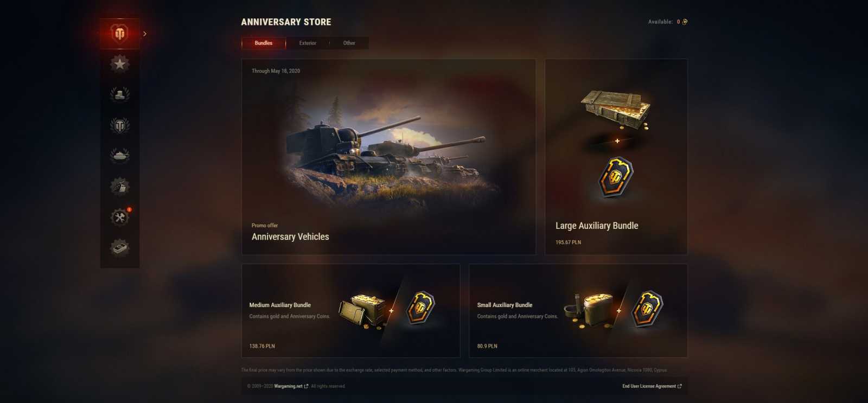Open the gold coins stack sidebar icon
868x403 pixels.
pyautogui.click(x=120, y=94)
